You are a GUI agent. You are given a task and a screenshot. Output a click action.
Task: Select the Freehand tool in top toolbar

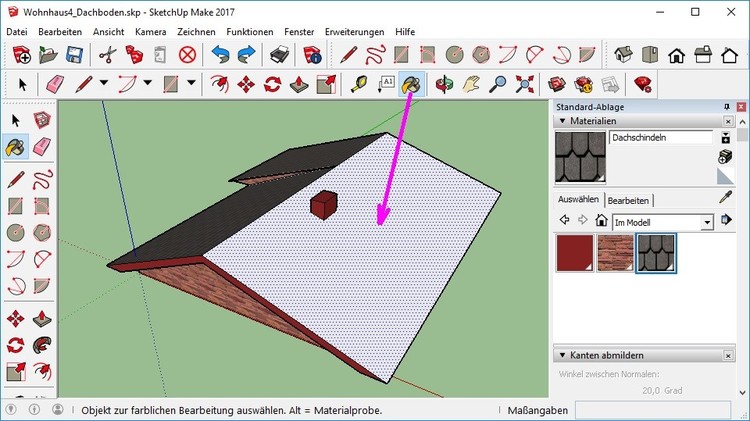pos(375,55)
